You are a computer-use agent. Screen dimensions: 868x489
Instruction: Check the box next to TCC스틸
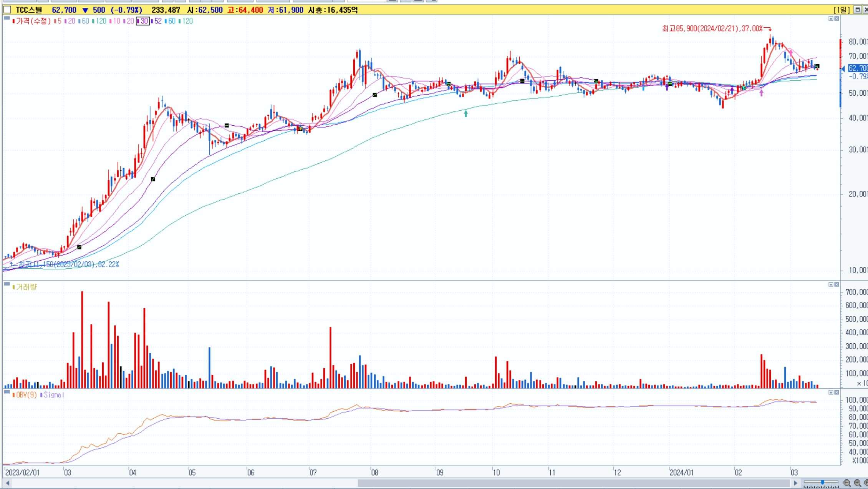click(x=7, y=10)
